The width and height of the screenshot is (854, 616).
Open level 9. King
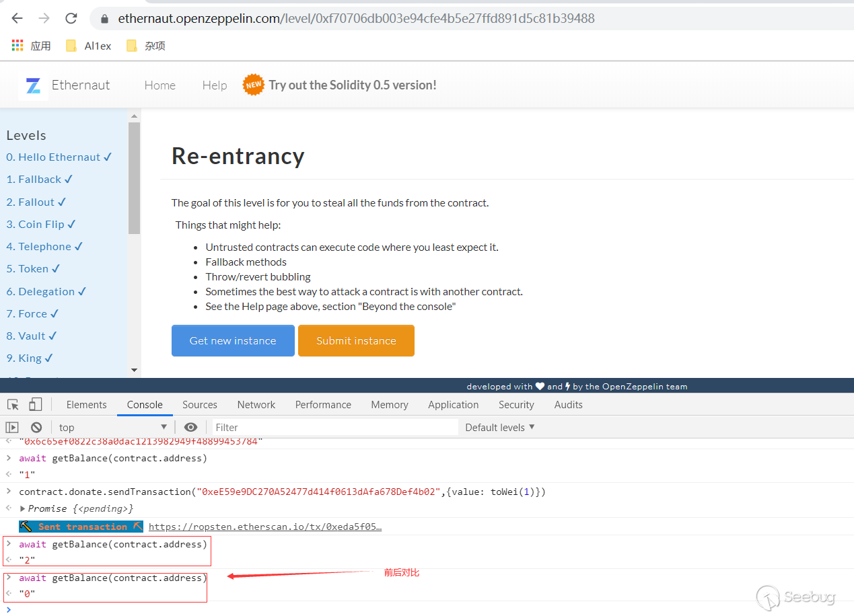pyautogui.click(x=30, y=358)
